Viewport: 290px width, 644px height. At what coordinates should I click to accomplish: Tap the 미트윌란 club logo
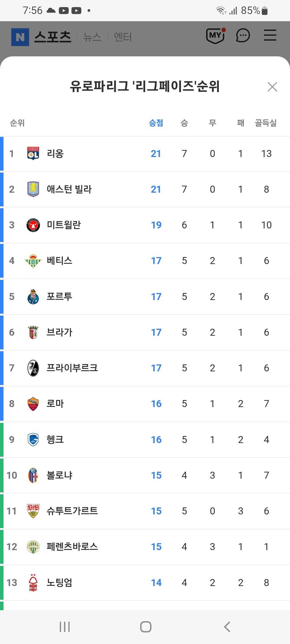pyautogui.click(x=33, y=225)
